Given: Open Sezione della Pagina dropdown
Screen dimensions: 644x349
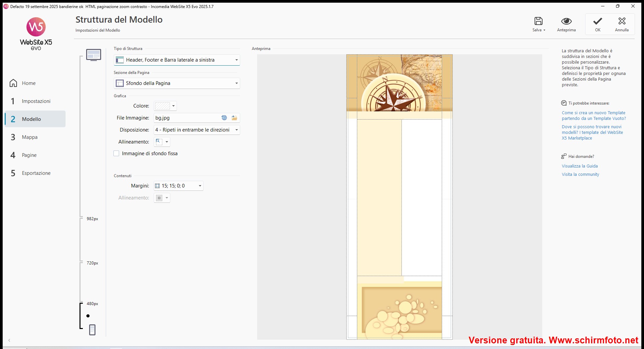Looking at the screenshot, I should (177, 83).
